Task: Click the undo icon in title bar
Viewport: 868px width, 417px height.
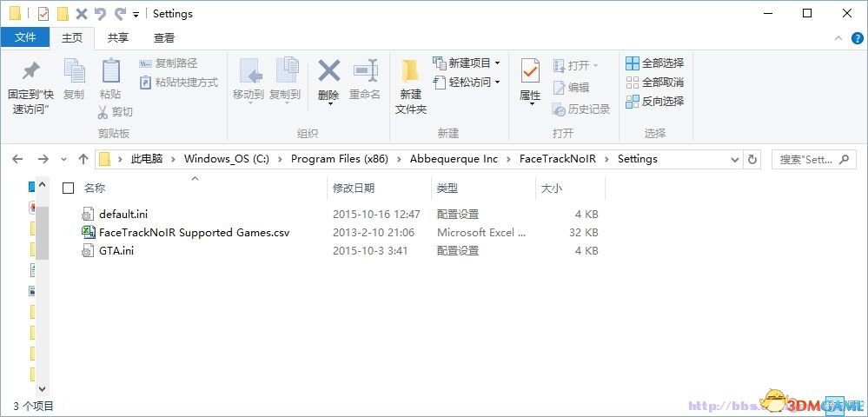Action: point(100,14)
